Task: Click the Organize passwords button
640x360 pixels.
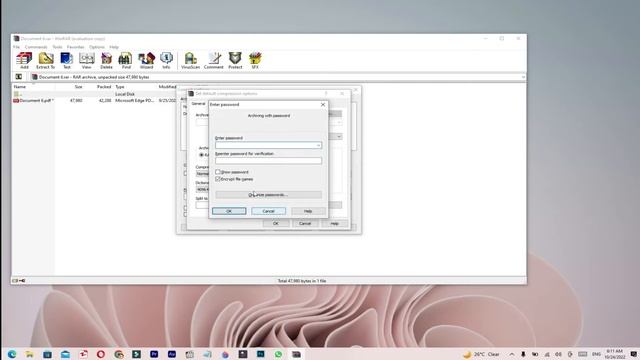Action: (x=268, y=195)
